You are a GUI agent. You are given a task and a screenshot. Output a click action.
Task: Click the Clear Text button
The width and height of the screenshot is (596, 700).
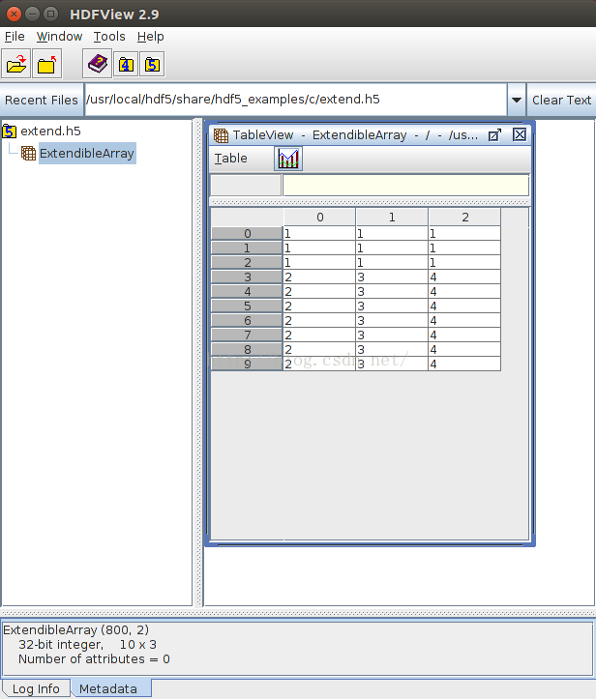coord(561,100)
